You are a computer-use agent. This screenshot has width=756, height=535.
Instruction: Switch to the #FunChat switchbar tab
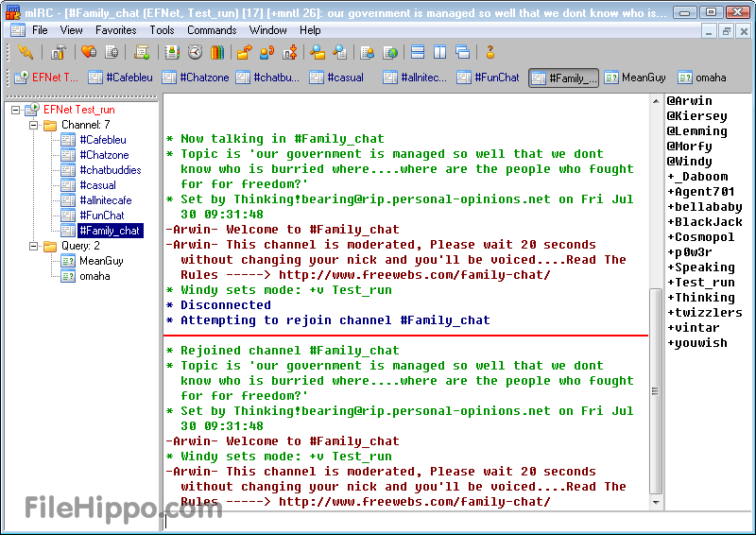(x=488, y=78)
